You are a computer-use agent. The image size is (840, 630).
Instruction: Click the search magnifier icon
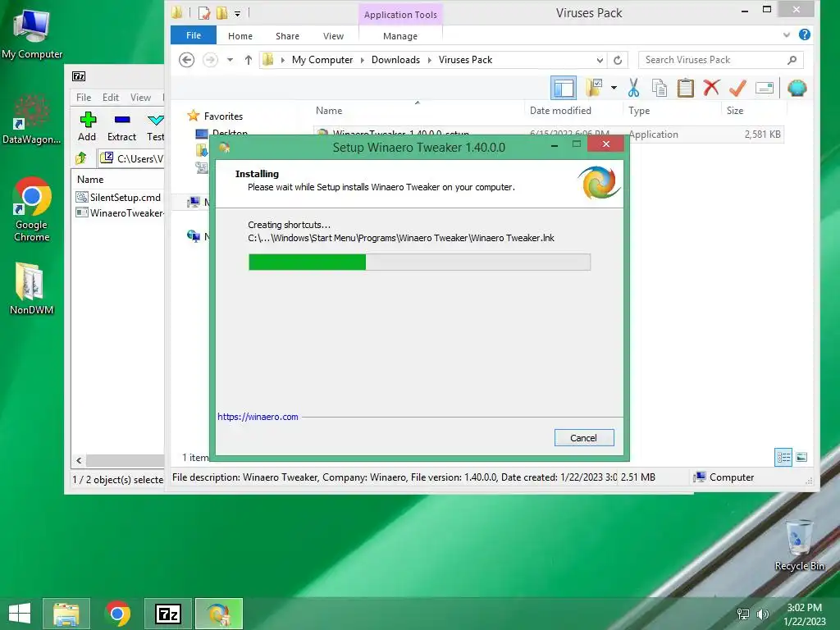(792, 60)
